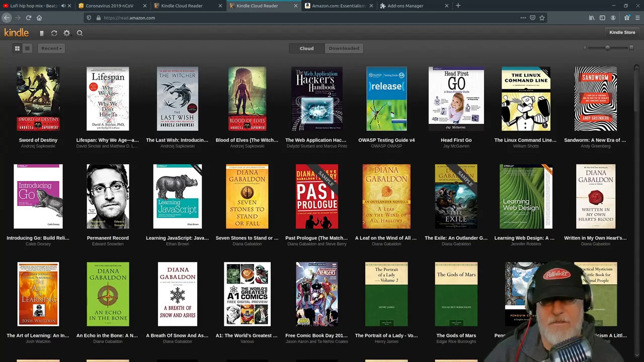Reload the current page

(29, 18)
